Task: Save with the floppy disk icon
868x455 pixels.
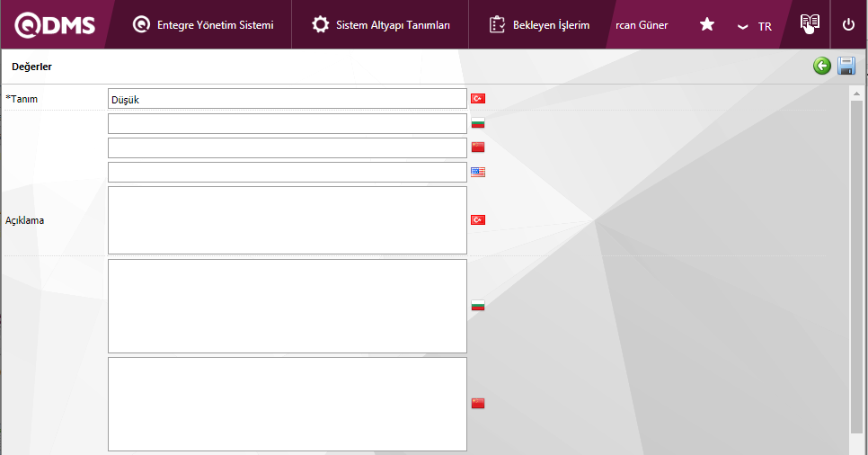Action: pyautogui.click(x=846, y=66)
